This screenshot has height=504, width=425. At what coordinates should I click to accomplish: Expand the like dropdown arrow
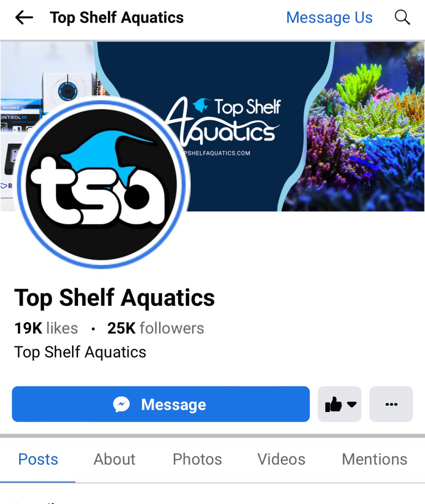click(x=352, y=404)
